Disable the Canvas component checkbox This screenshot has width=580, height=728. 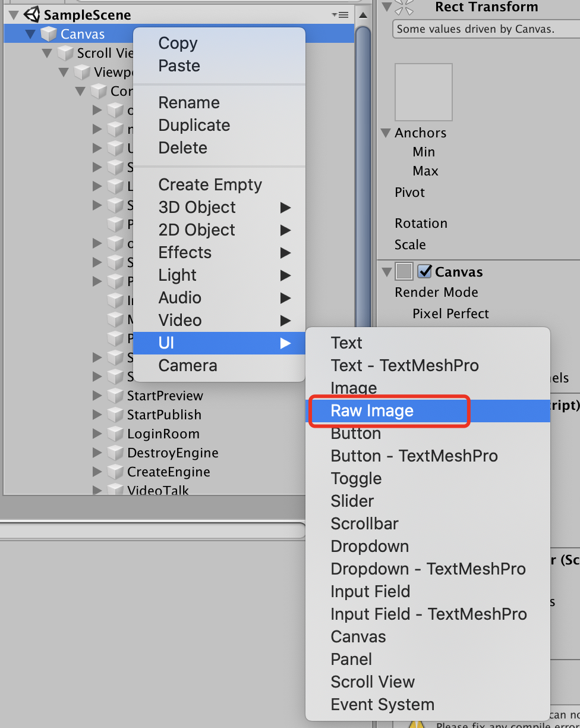point(424,272)
